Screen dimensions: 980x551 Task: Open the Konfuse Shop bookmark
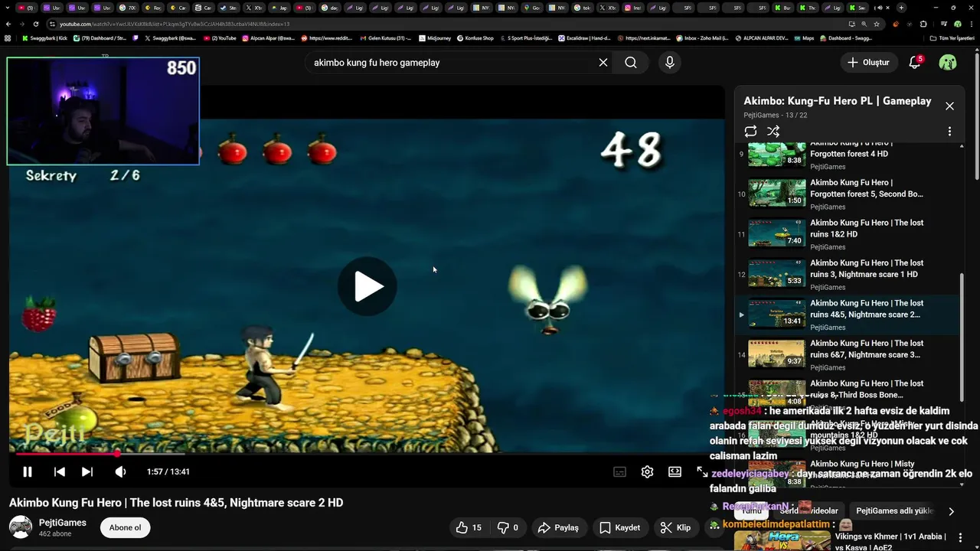coord(475,37)
